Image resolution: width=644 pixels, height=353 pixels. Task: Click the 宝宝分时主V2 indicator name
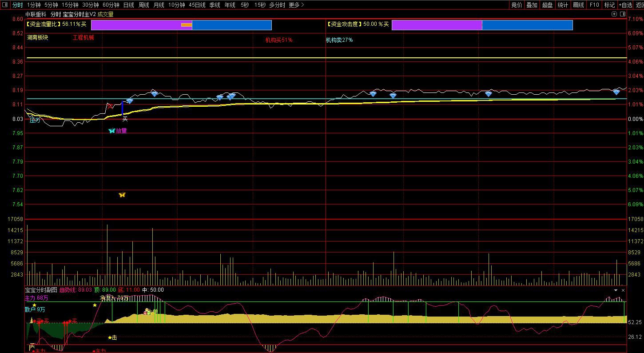[x=80, y=14]
